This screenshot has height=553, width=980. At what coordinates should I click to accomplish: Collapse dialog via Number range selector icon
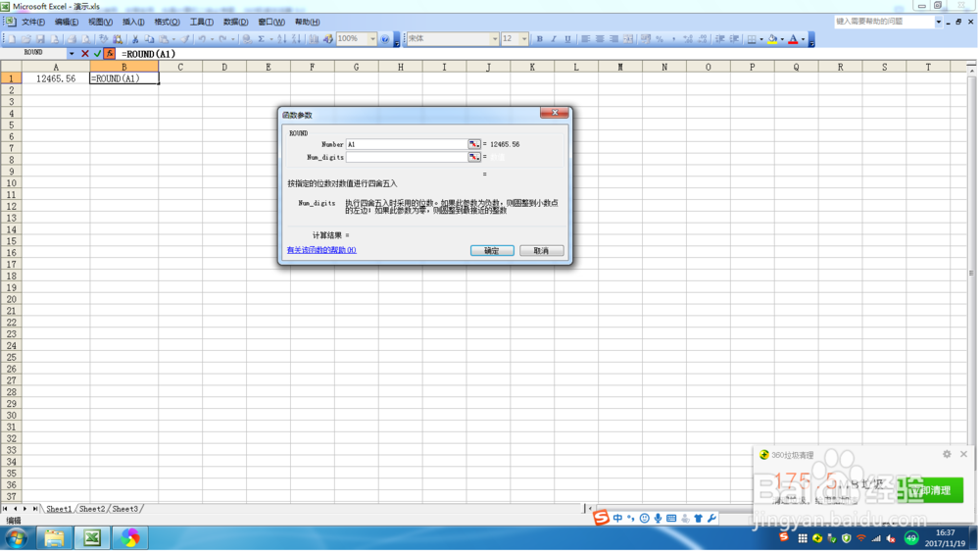tap(474, 144)
